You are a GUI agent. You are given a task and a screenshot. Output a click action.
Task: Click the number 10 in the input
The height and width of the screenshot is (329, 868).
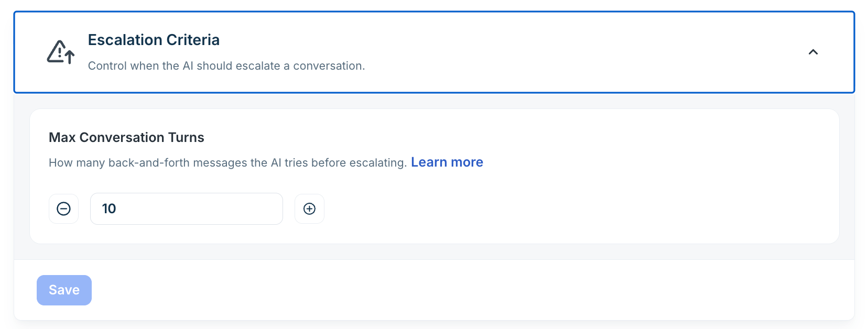click(109, 209)
